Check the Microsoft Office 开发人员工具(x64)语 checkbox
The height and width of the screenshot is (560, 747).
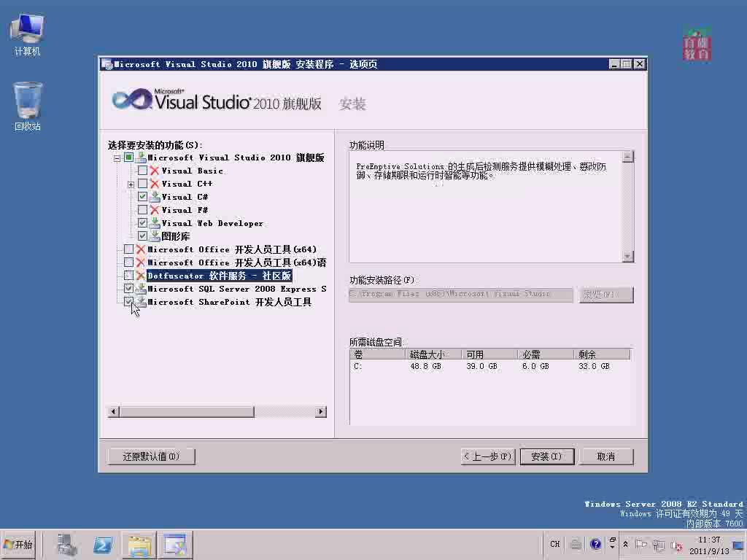coord(128,262)
